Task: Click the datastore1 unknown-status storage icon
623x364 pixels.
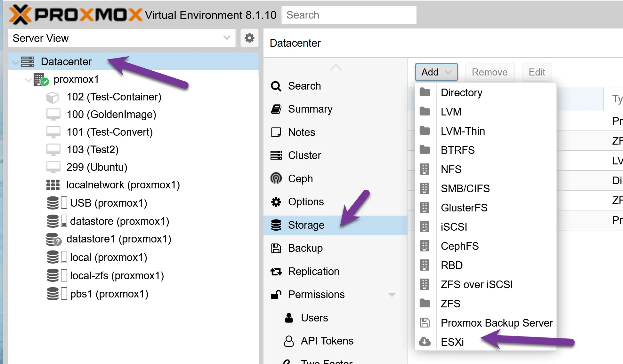Action: tap(53, 239)
